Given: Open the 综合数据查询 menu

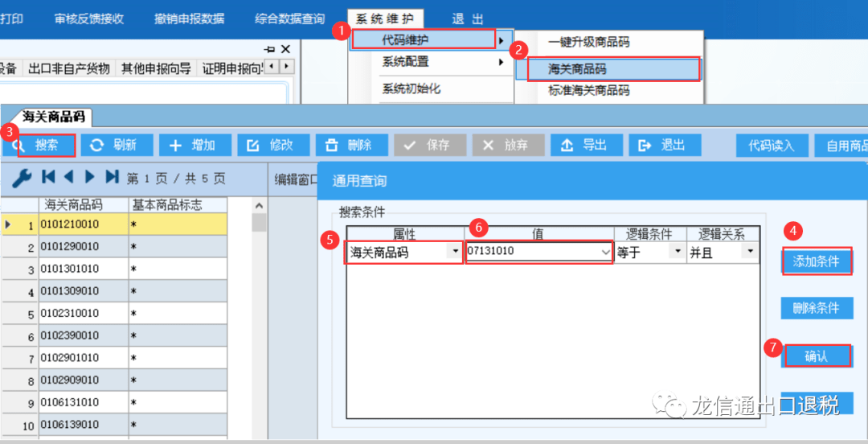Looking at the screenshot, I should 290,18.
